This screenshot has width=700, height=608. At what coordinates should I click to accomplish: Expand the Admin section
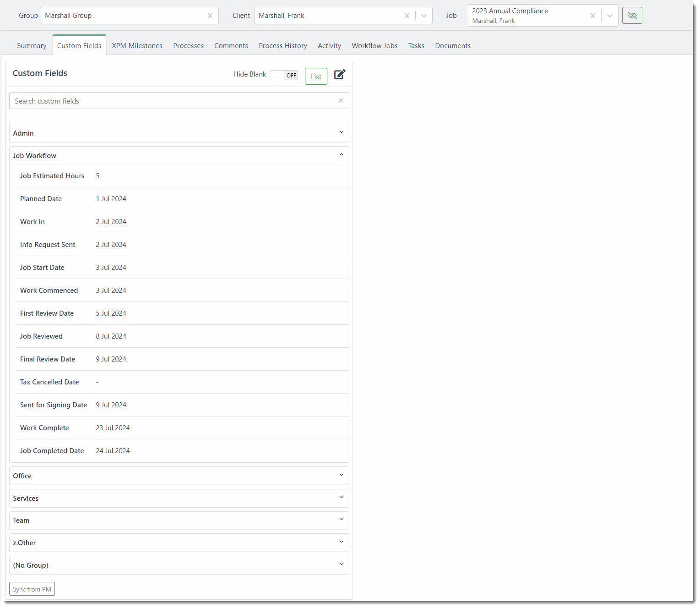tap(179, 133)
